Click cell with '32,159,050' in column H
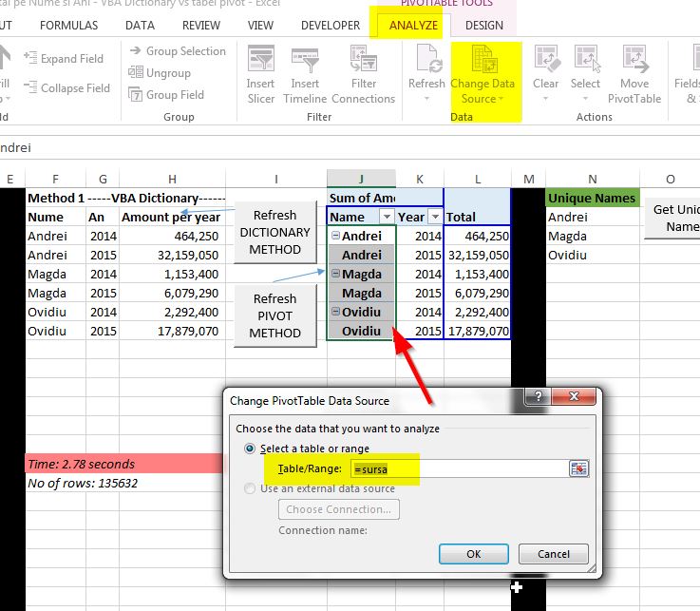The width and height of the screenshot is (700, 611). (172, 255)
